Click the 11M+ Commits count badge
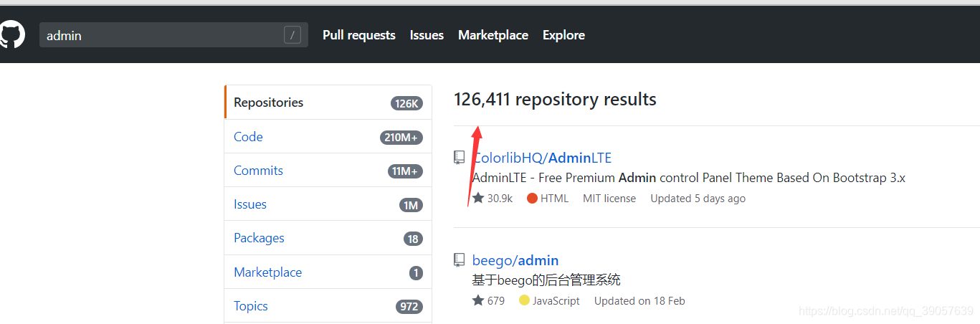 [405, 171]
